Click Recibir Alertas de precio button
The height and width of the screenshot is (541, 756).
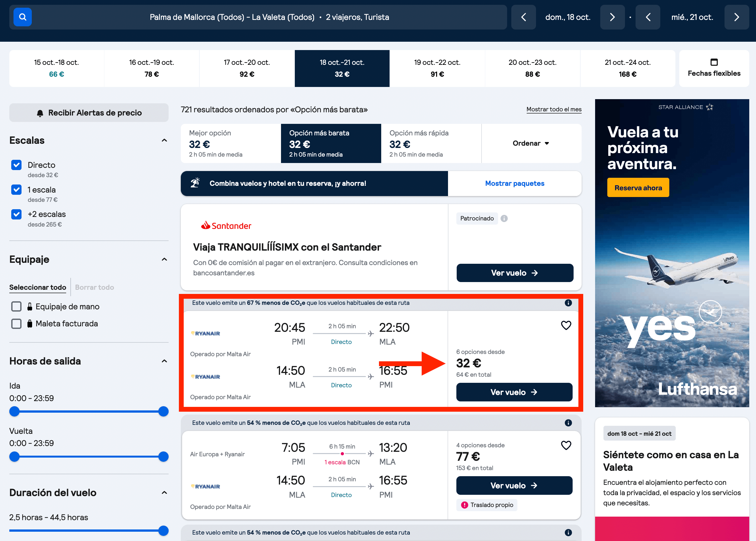[89, 113]
